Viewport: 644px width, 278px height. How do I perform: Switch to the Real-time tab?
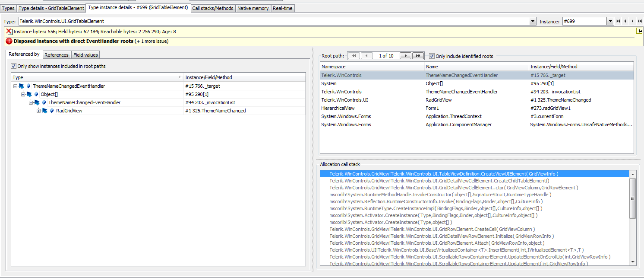click(283, 8)
